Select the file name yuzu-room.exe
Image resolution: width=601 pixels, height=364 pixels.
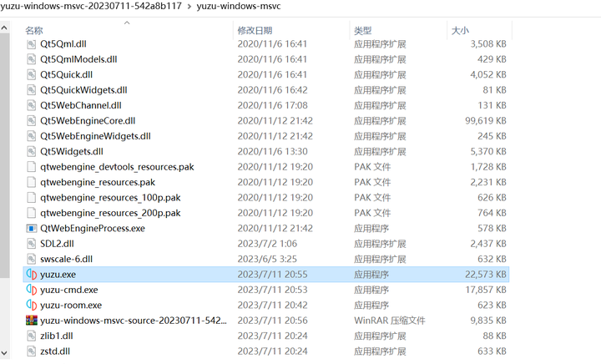(x=71, y=305)
